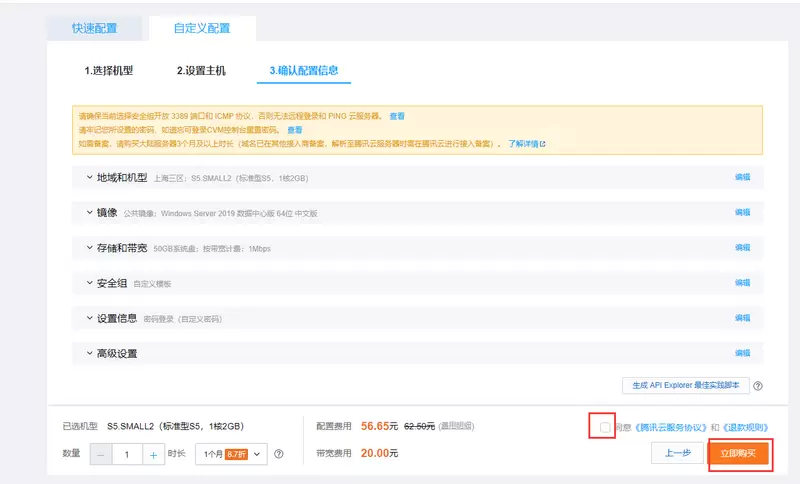This screenshot has height=484, width=800.
Task: Open 了解详情 link about 备案
Action: [x=527, y=144]
